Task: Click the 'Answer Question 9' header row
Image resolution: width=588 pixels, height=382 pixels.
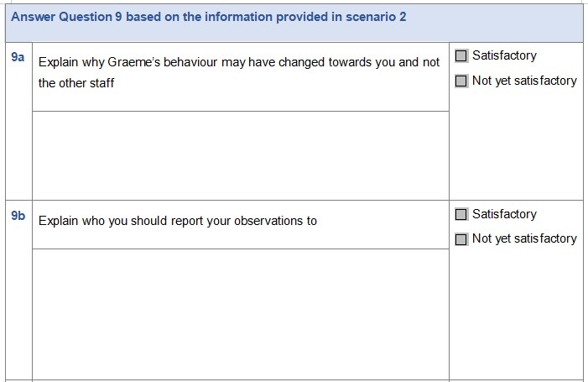Action: click(294, 20)
